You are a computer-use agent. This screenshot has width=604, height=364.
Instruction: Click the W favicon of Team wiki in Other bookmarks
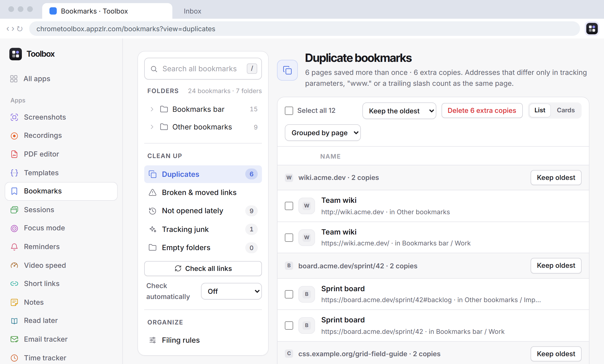coord(307,206)
